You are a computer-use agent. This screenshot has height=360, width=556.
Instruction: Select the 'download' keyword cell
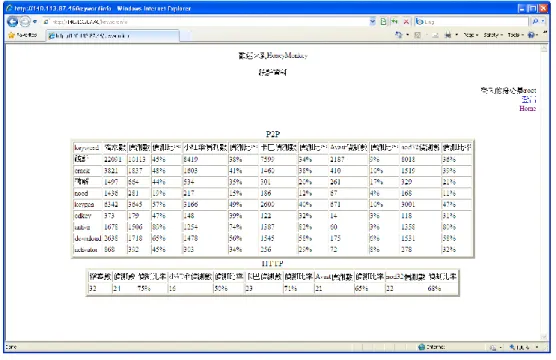pyautogui.click(x=87, y=238)
